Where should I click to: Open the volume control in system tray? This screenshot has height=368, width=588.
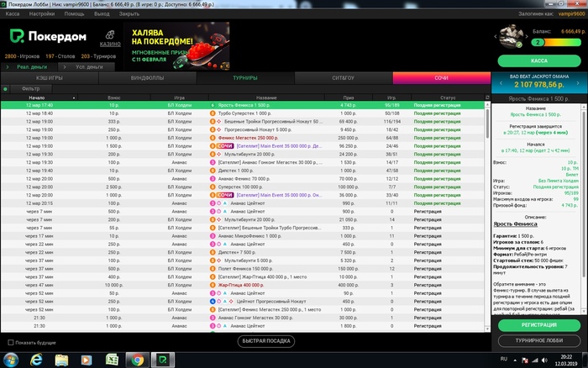544,360
